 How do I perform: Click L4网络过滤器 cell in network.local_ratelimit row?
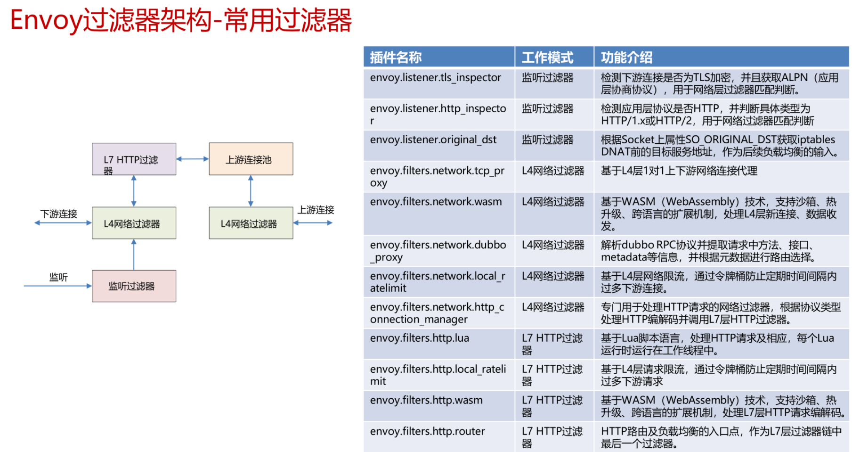click(554, 282)
